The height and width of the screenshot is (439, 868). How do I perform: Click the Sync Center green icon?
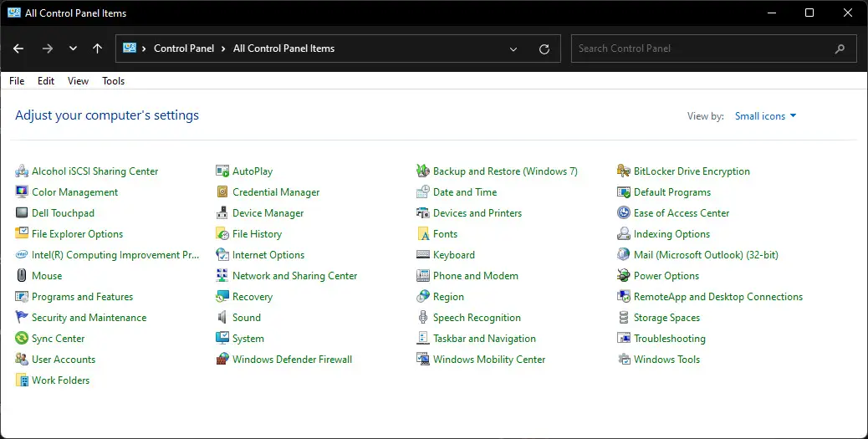click(x=22, y=339)
